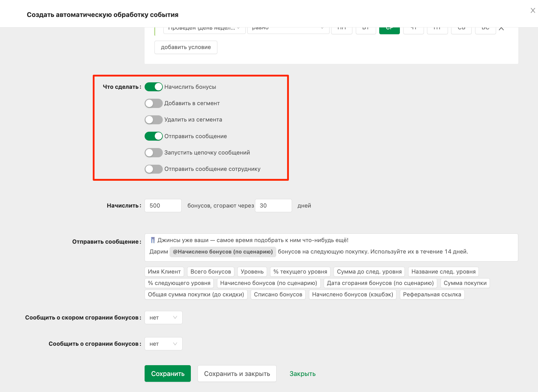538x392 pixels.
Task: Insert the Имя Клиент variable tag
Action: point(164,272)
